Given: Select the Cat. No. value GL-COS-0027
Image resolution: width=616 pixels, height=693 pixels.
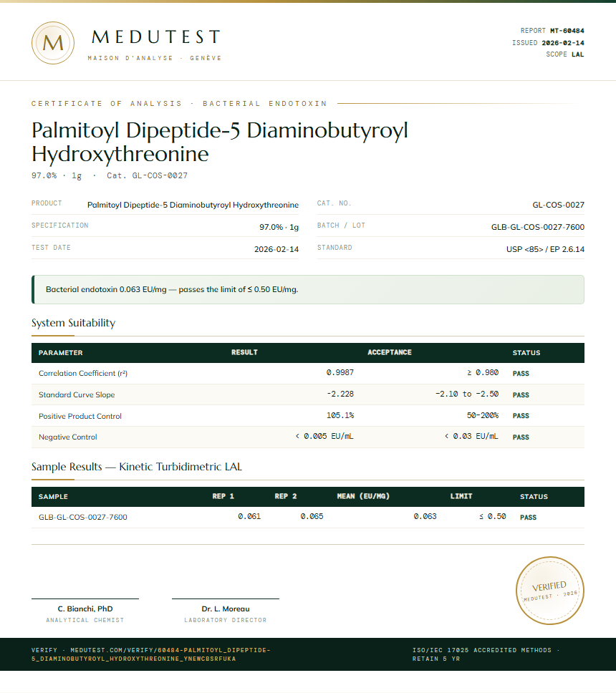Looking at the screenshot, I should point(558,205).
